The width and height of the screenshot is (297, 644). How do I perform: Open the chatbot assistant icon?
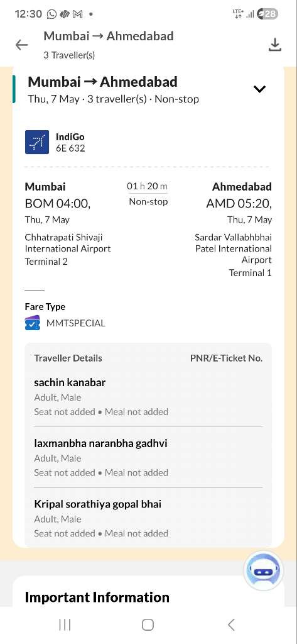263,571
